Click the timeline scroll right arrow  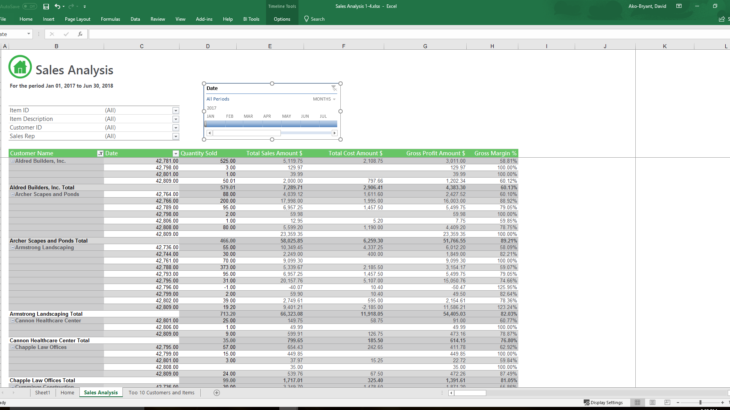pyautogui.click(x=334, y=133)
